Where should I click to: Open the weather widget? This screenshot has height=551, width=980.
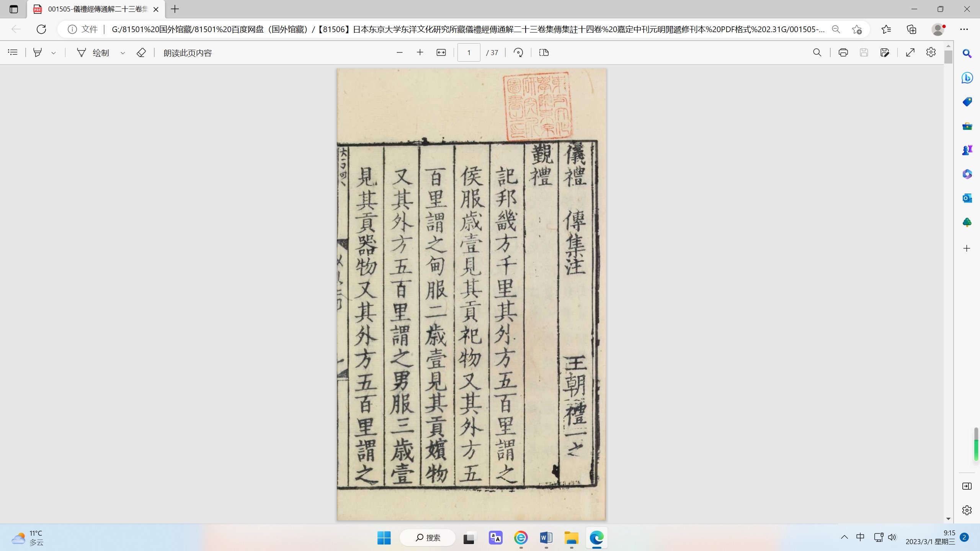pos(28,538)
